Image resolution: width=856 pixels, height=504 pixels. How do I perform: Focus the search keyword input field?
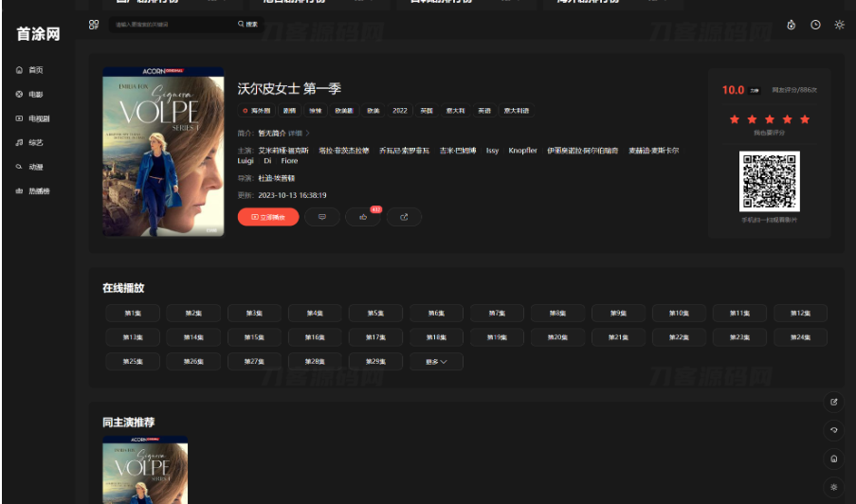pyautogui.click(x=171, y=25)
